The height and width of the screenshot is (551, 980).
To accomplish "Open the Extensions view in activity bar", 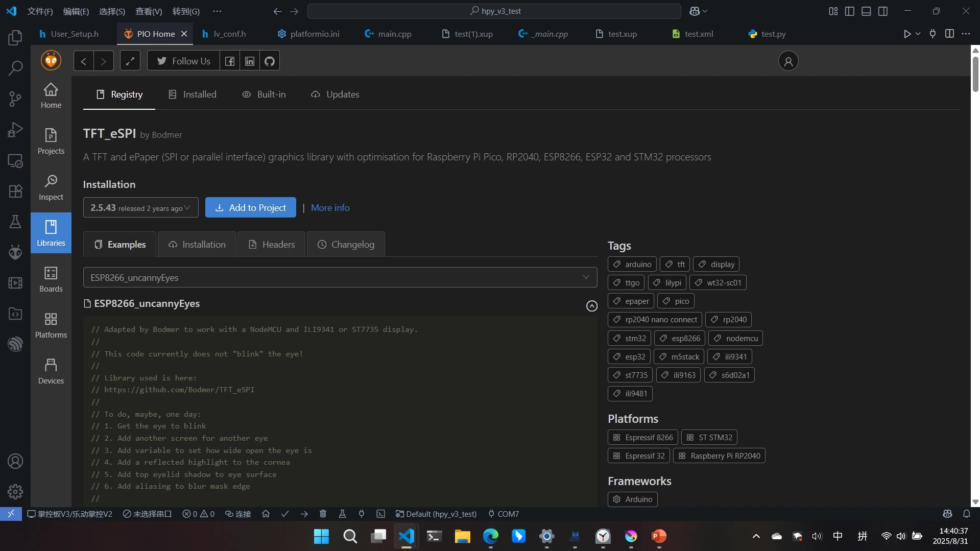I will [15, 191].
